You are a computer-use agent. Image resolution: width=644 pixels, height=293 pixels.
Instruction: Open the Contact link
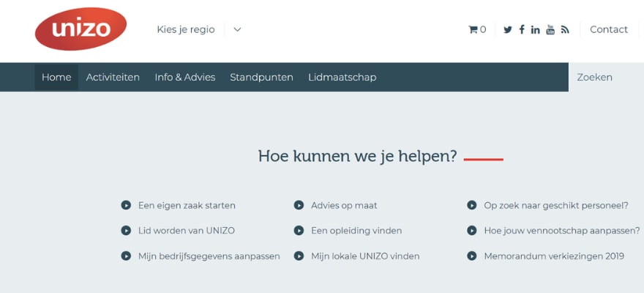click(x=609, y=30)
